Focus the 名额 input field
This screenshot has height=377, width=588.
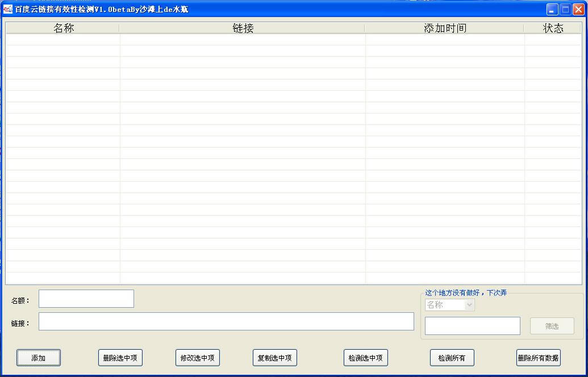[86, 299]
